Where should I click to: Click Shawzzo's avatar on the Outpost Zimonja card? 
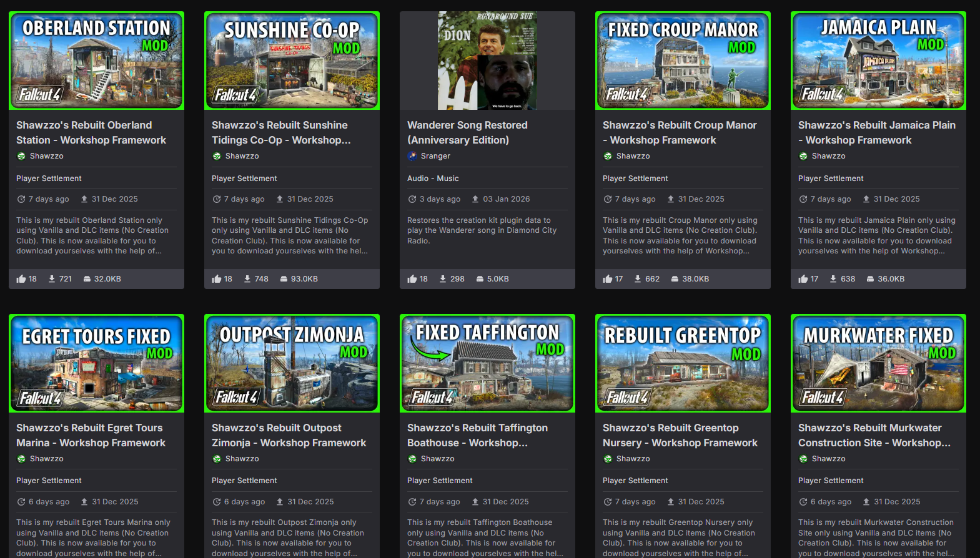(x=217, y=459)
